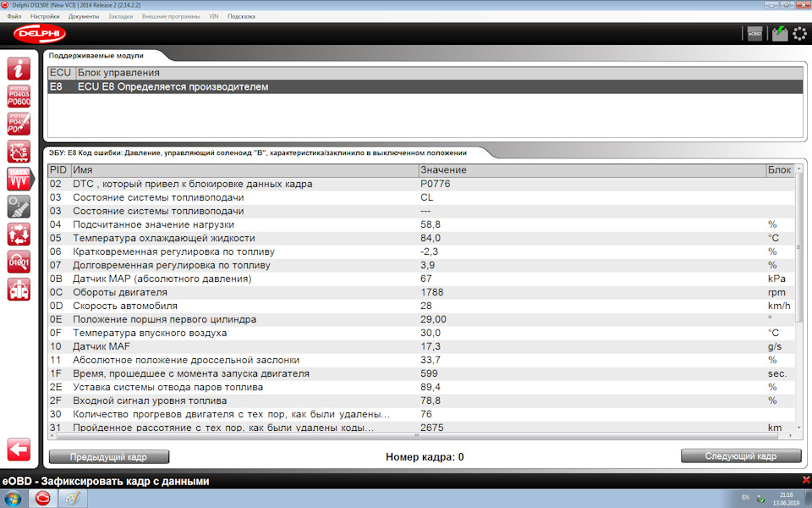The width and height of the screenshot is (812, 508).
Task: Select row Скорость автомобиля
Action: (421, 306)
